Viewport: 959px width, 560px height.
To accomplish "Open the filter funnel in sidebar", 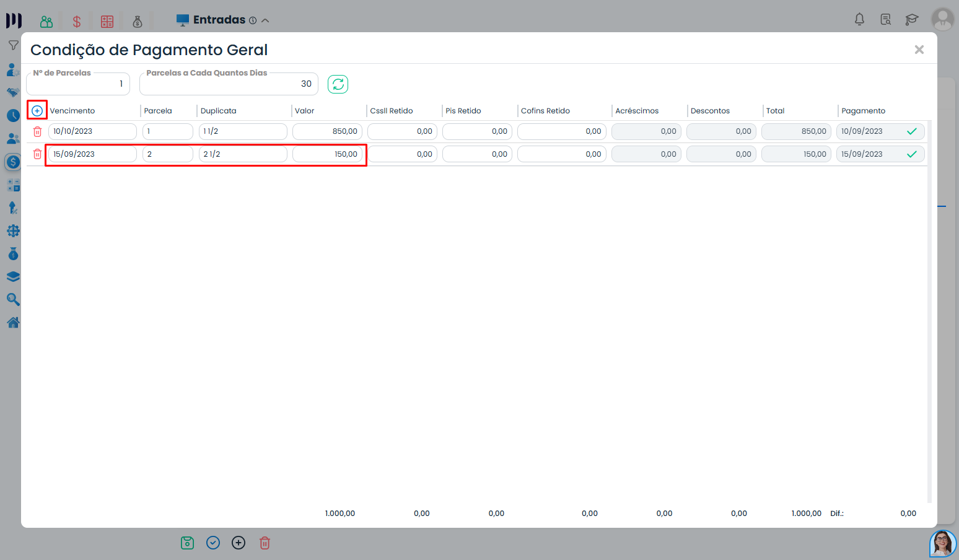I will (13, 45).
